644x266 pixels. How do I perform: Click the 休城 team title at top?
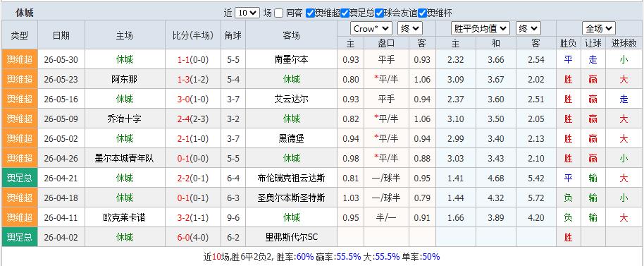[25, 13]
